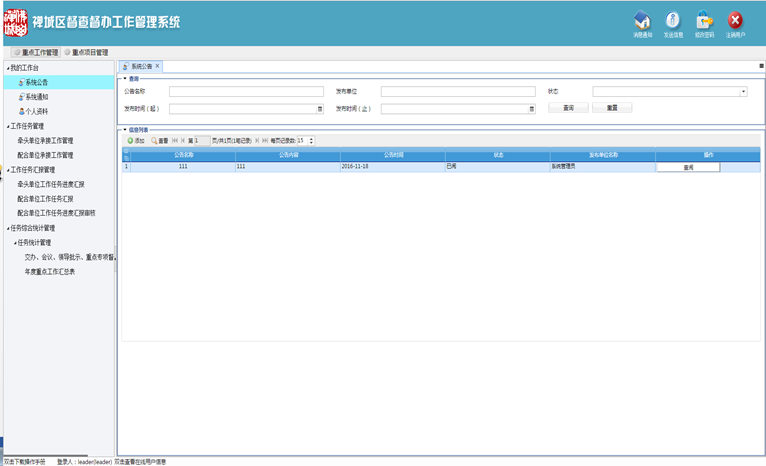Viewport: 766px width, 466px height.
Task: Open 消息通知 from the top header
Action: [x=642, y=21]
